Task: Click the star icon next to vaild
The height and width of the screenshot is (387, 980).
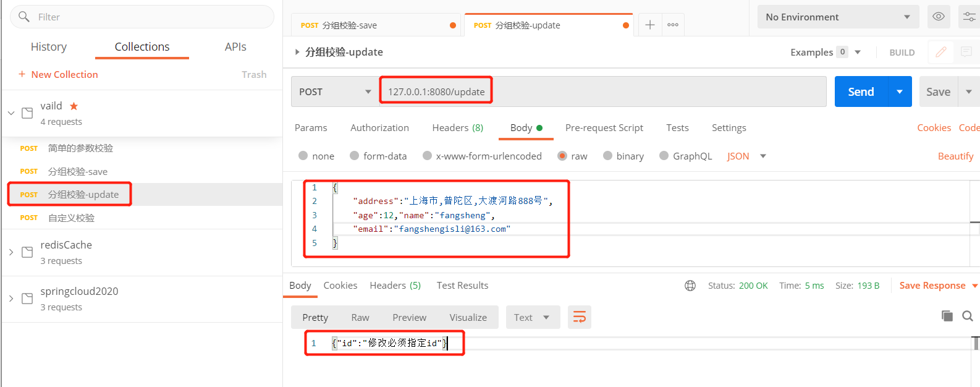Action: [74, 106]
